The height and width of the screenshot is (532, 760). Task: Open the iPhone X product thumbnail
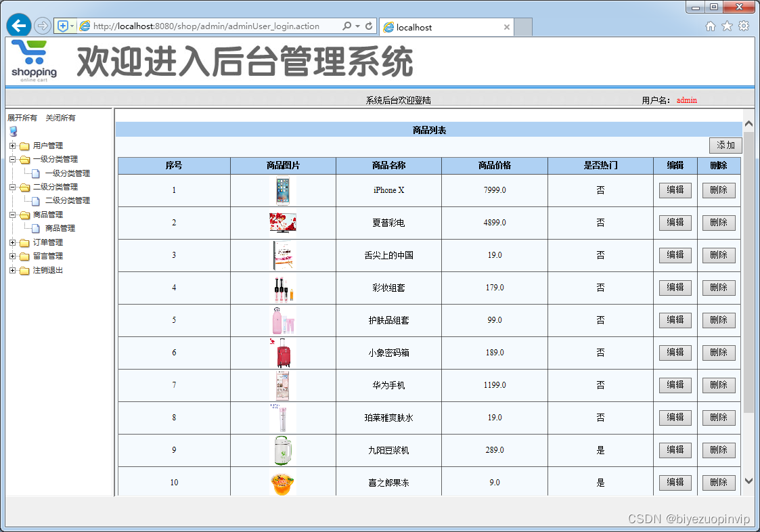pyautogui.click(x=283, y=191)
